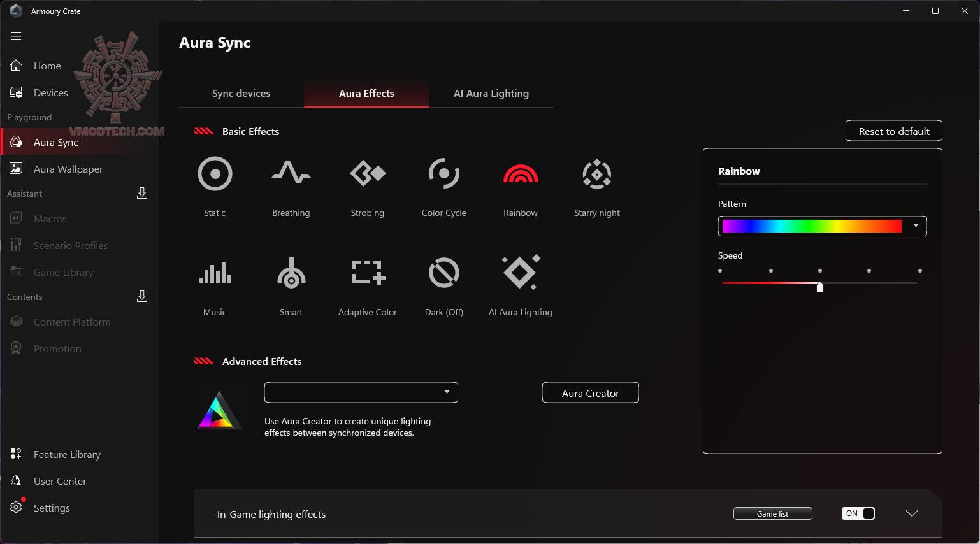The width and height of the screenshot is (980, 544).
Task: Set Speed slider to the slowest mark
Action: coord(721,271)
